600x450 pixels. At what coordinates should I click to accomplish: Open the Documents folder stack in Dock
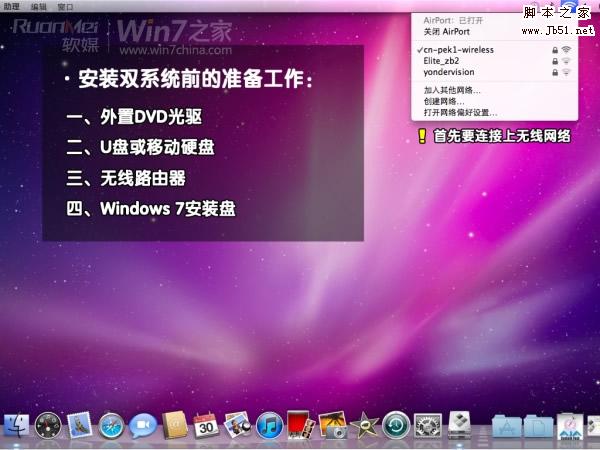pos(538,426)
